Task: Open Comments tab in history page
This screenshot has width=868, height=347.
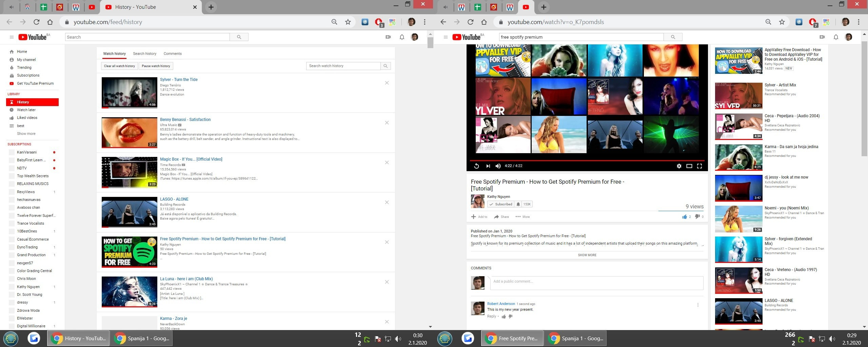Action: (x=173, y=54)
